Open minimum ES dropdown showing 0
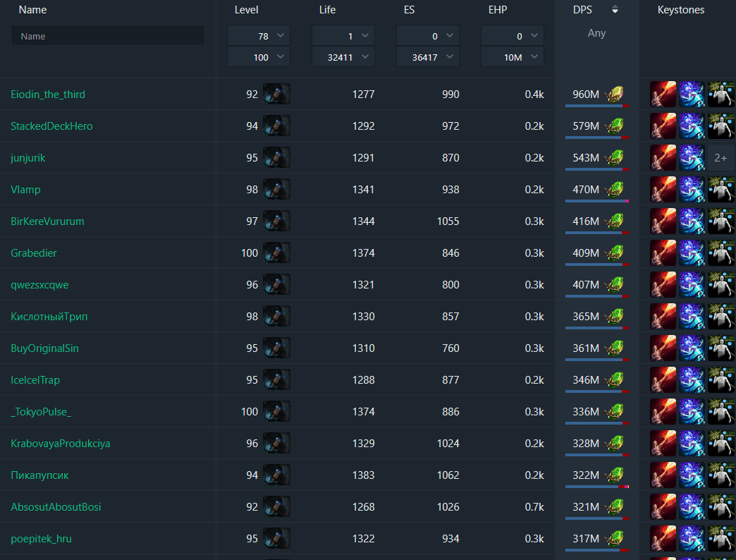Image resolution: width=736 pixels, height=560 pixels. point(428,36)
